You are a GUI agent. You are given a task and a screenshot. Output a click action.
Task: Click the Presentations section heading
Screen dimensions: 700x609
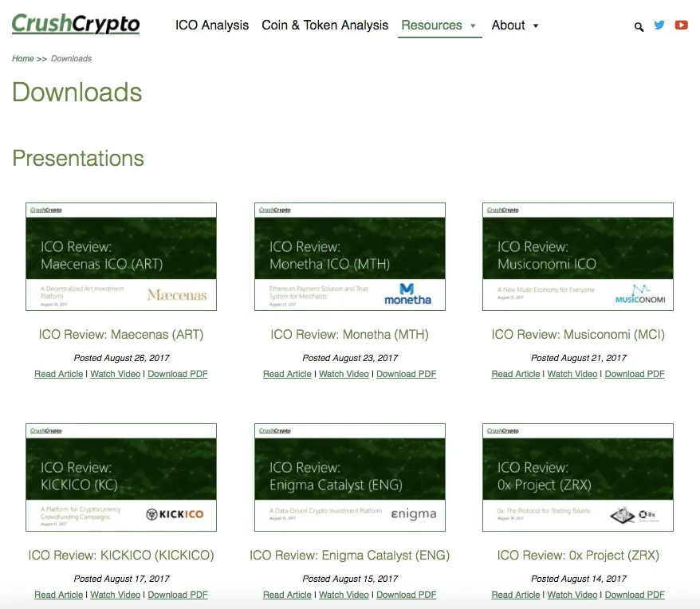[x=78, y=158]
